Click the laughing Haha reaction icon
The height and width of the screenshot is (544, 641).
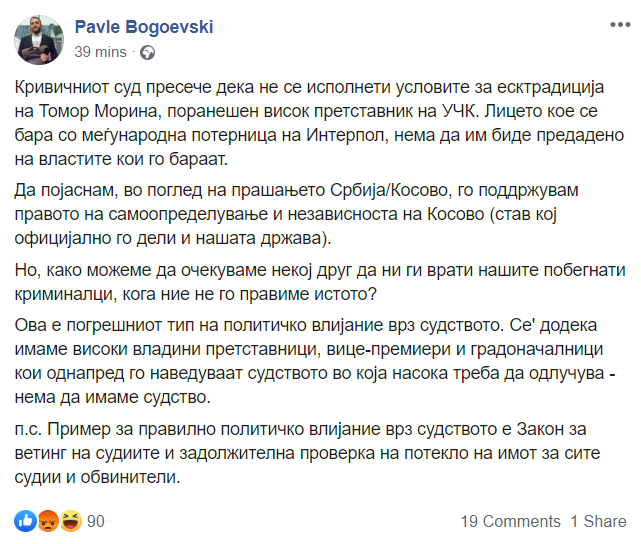pos(71,521)
